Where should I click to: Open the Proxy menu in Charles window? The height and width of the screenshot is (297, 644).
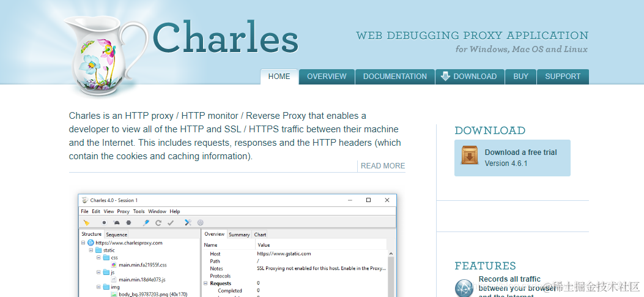click(123, 211)
